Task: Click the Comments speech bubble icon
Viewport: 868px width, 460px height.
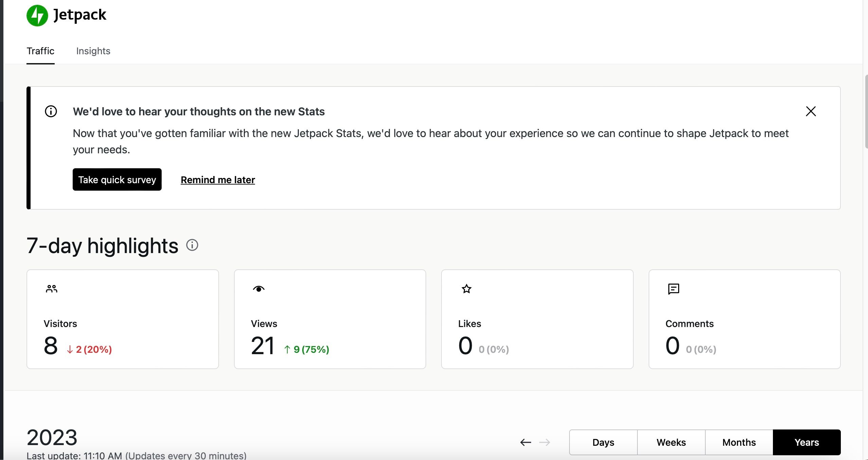Action: [673, 289]
